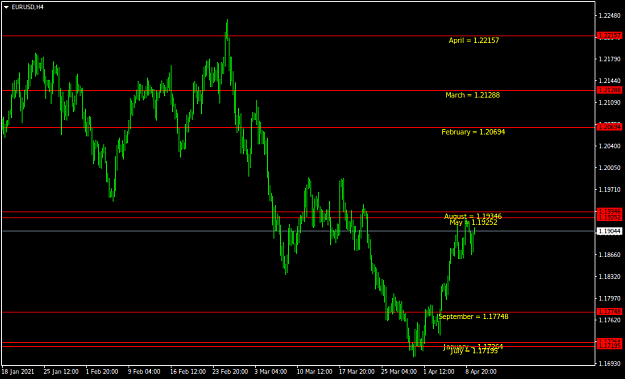The image size is (625, 379).
Task: Click the '10 Mar 12:00' time axis label
Action: click(314, 372)
